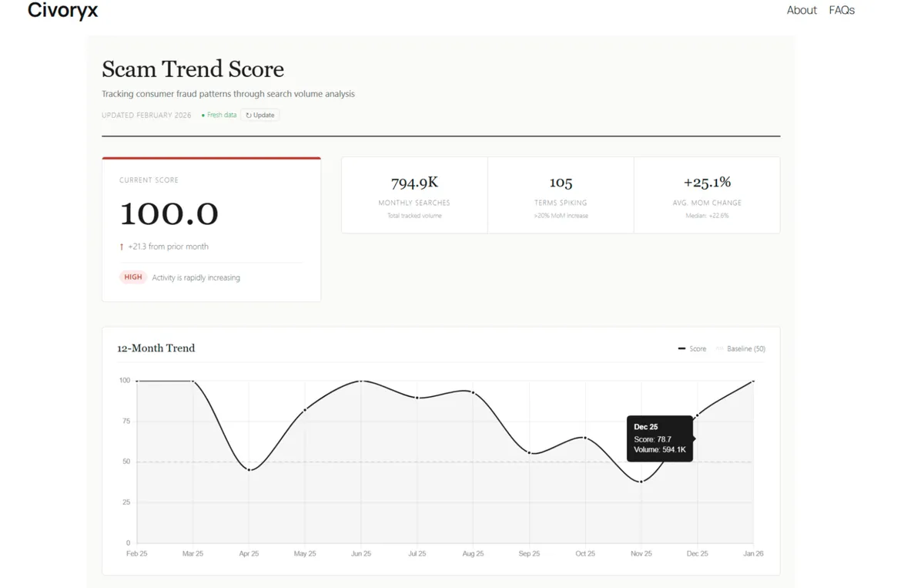The height and width of the screenshot is (588, 924).
Task: Click the black Score legend line marker
Action: point(682,348)
